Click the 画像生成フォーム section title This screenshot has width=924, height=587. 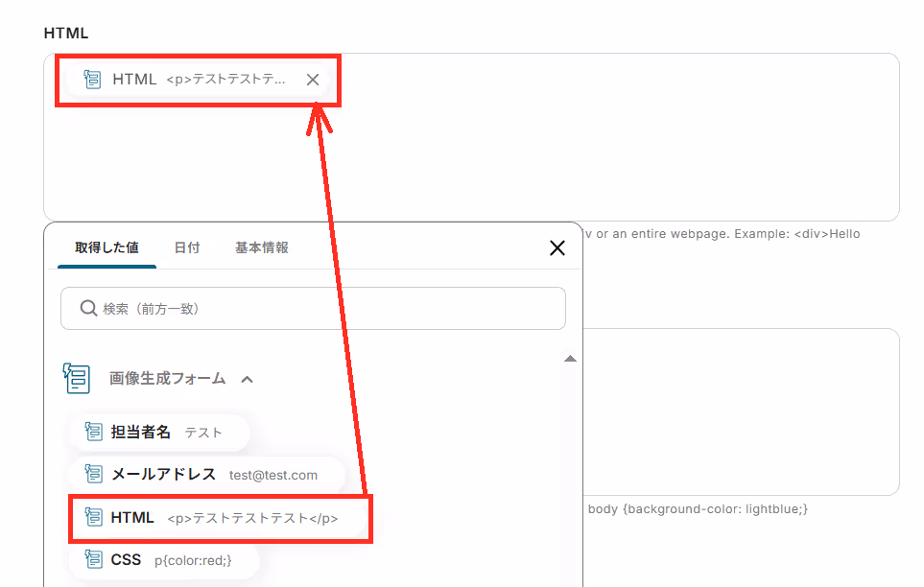click(x=167, y=378)
